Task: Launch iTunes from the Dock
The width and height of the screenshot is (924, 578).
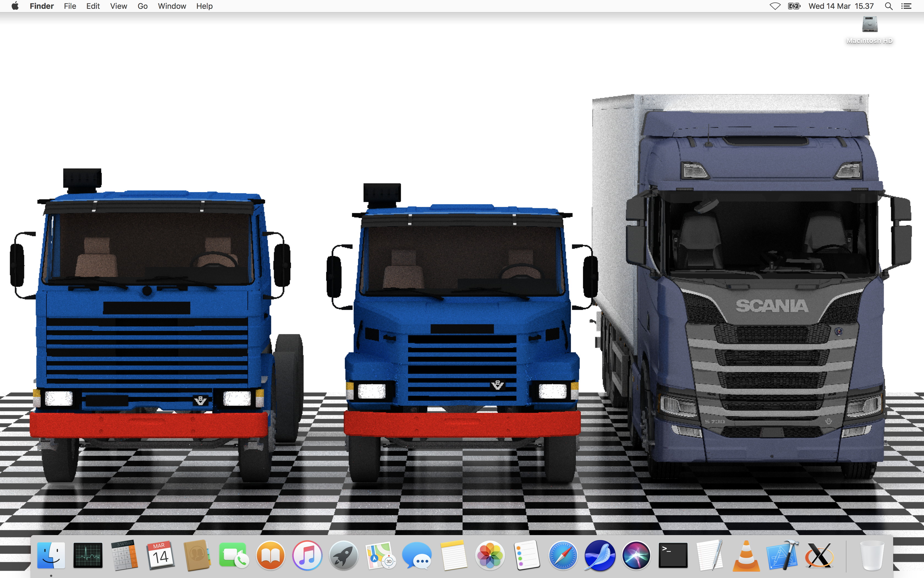Action: pos(307,555)
